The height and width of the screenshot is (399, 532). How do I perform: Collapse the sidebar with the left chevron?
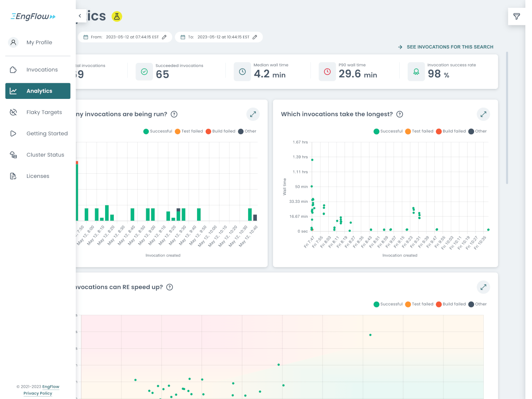tap(79, 15)
